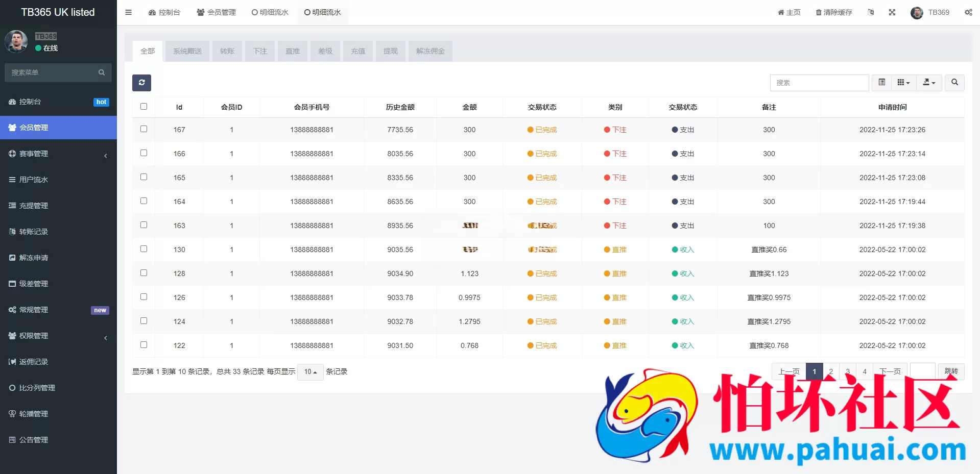The image size is (980, 474).
Task: Open settings gears icon in header
Action: [x=968, y=12]
